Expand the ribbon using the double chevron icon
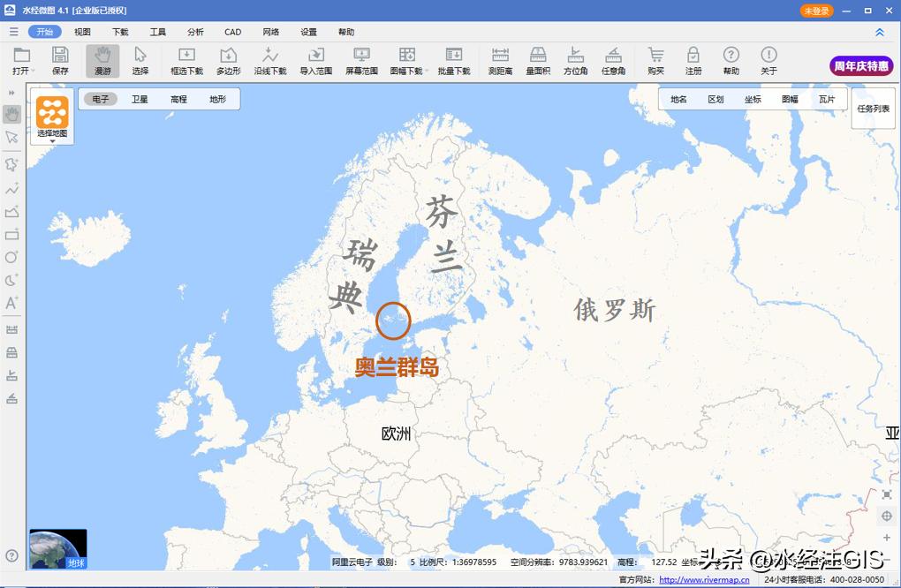Screen dimensions: 901x588 pos(881,31)
